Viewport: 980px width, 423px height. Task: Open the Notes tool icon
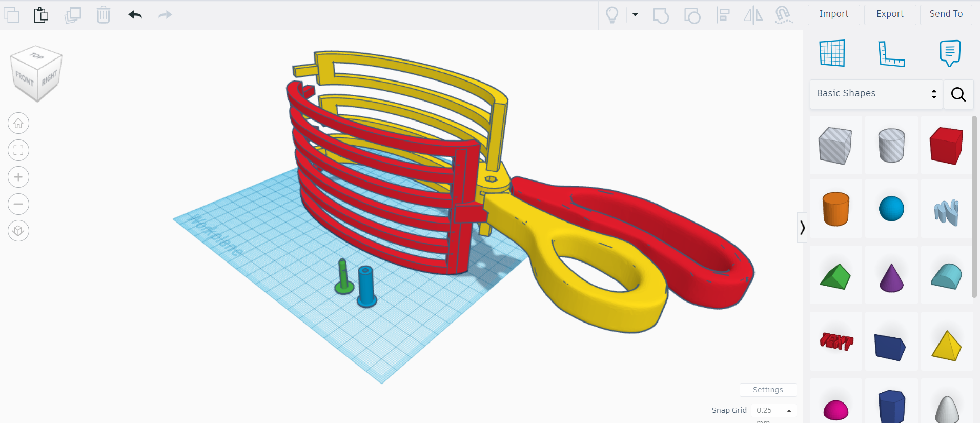pyautogui.click(x=950, y=53)
